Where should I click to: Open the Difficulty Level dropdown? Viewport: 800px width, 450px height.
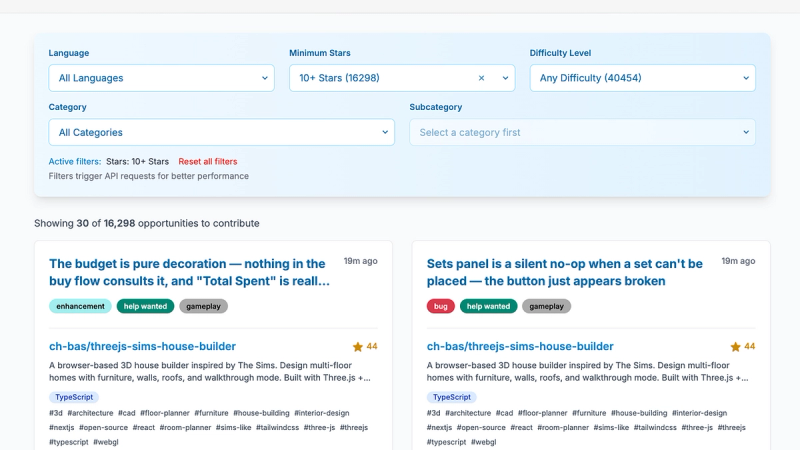pos(642,78)
